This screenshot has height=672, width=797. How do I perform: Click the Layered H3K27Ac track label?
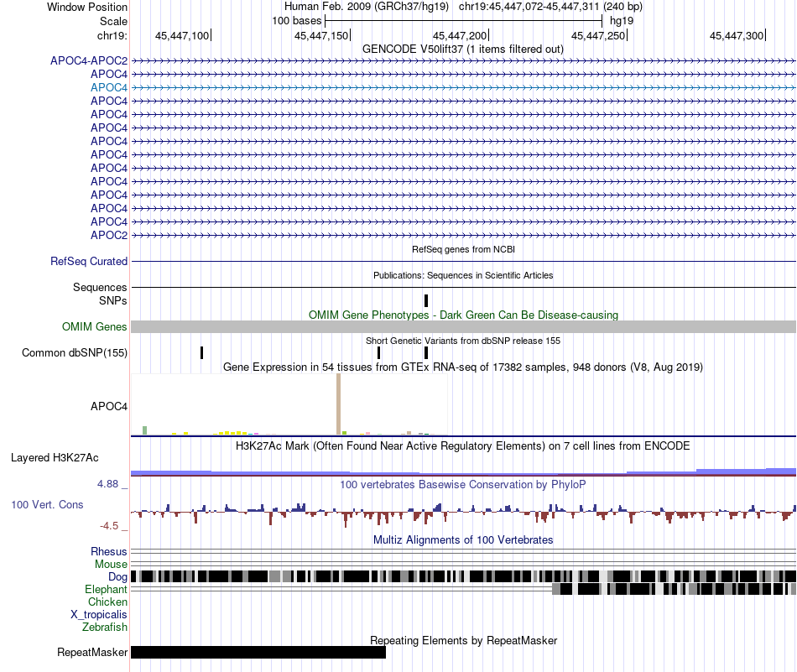tap(55, 457)
